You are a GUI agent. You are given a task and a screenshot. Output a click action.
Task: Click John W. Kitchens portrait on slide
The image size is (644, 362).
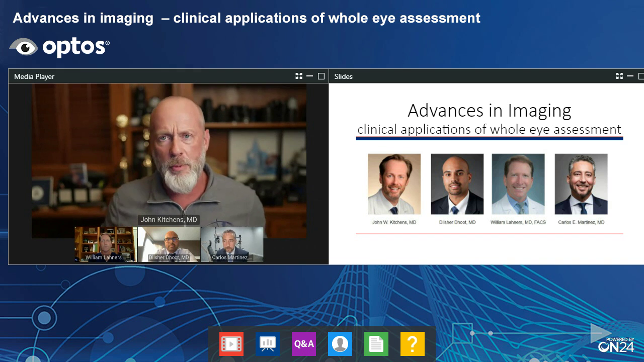pos(394,184)
